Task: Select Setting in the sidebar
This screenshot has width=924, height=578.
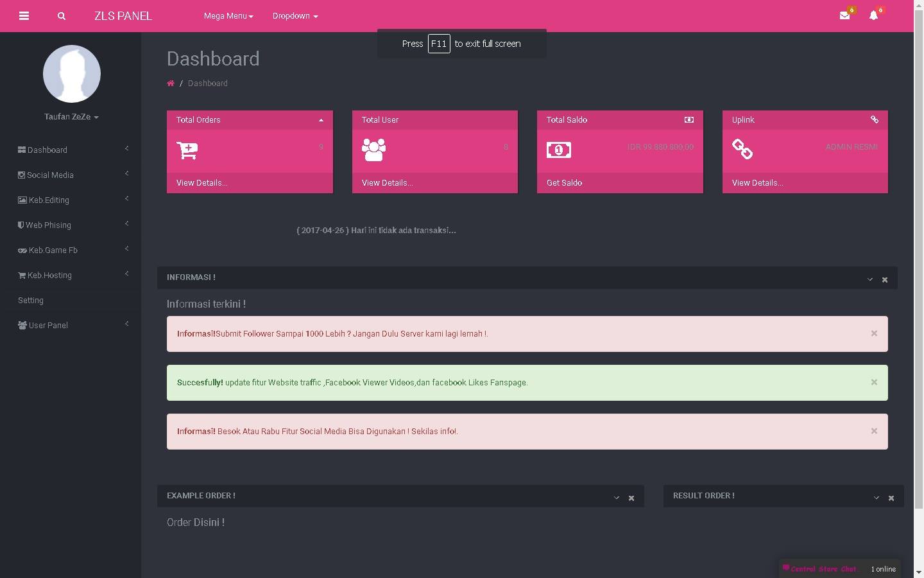Action: [30, 300]
